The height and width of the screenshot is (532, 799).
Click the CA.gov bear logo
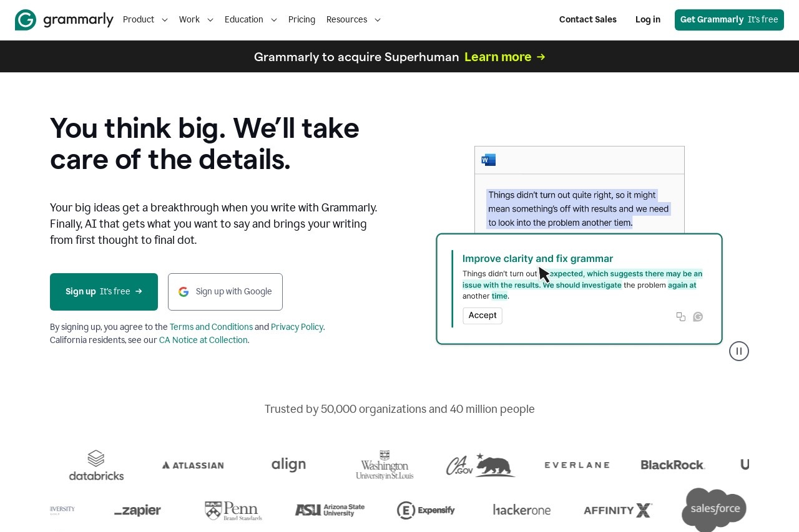coord(481,465)
